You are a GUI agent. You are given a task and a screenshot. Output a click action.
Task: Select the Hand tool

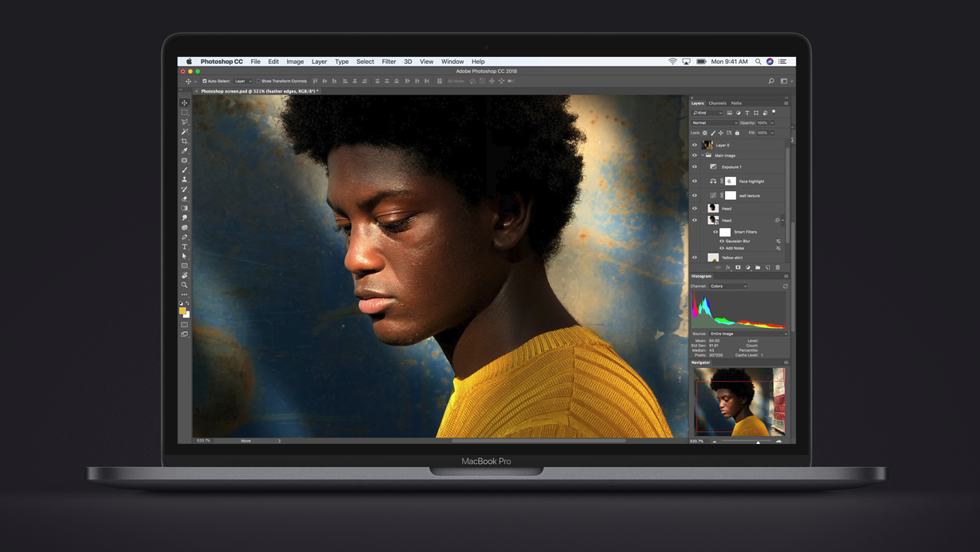(185, 276)
